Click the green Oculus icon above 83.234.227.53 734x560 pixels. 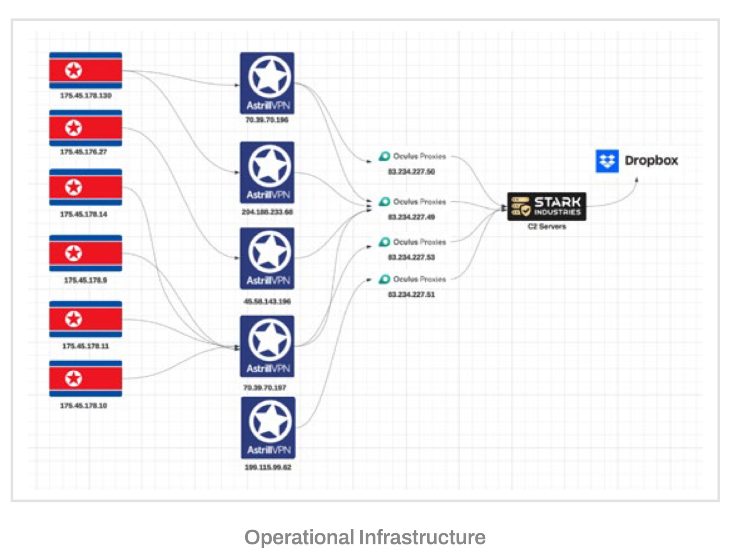384,242
